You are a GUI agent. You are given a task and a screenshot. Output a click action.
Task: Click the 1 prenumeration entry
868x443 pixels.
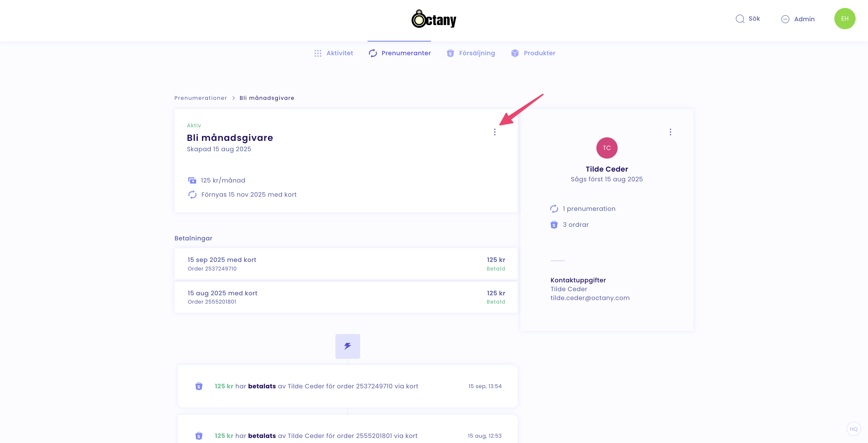589,209
